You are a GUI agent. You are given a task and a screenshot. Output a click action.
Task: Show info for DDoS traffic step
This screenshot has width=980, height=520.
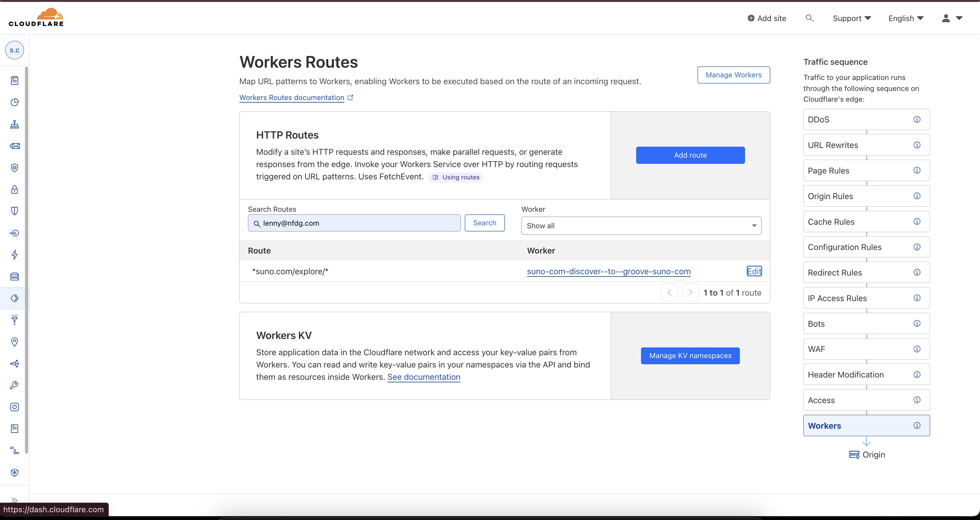917,119
